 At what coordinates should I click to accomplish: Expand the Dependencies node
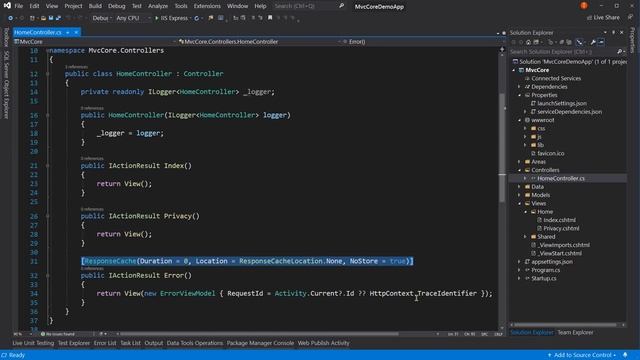click(x=519, y=87)
